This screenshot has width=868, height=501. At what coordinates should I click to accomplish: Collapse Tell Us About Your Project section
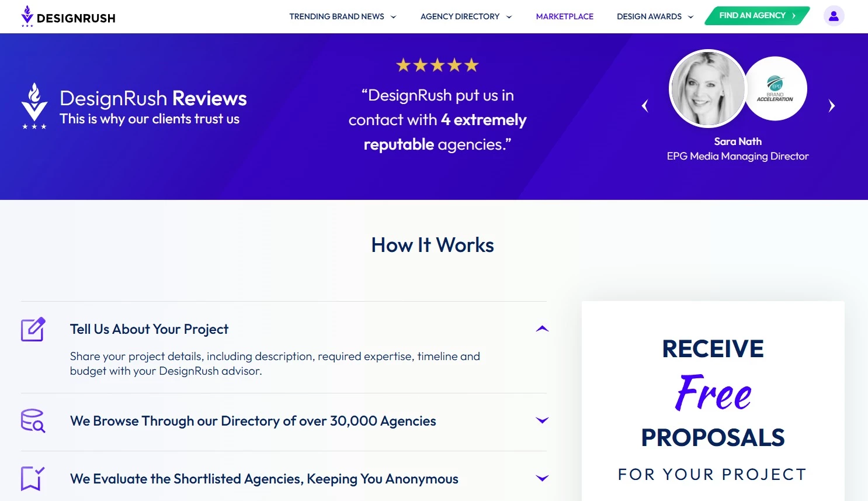(542, 329)
